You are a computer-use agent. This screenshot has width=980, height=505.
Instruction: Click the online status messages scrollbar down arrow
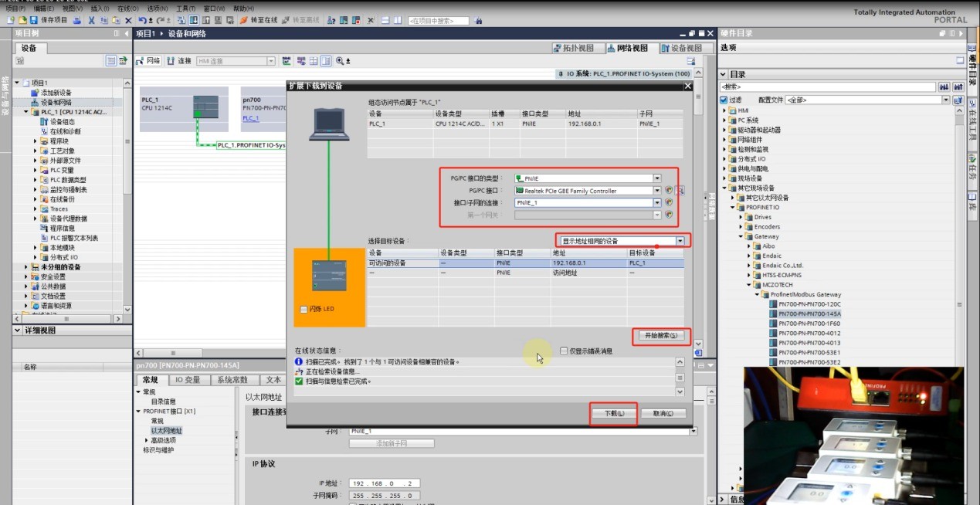680,391
